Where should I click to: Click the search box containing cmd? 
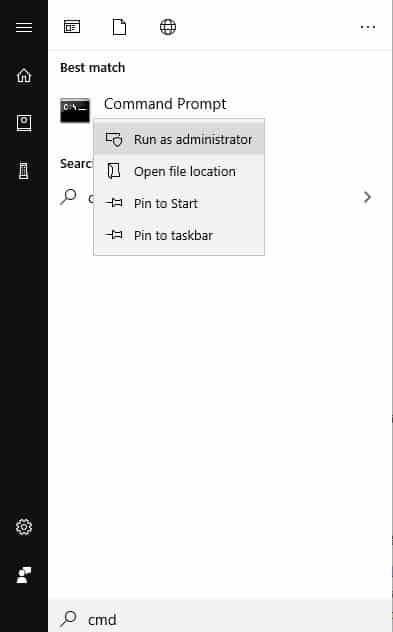pos(220,617)
